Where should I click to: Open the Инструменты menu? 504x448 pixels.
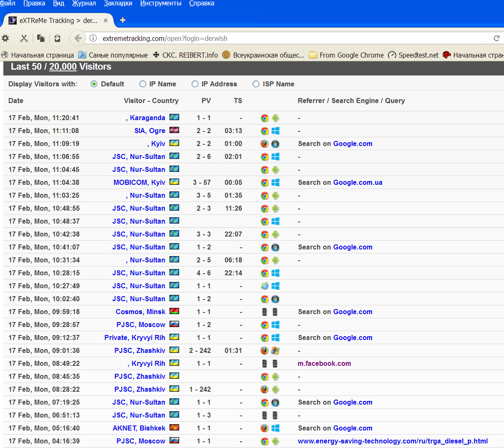(161, 3)
